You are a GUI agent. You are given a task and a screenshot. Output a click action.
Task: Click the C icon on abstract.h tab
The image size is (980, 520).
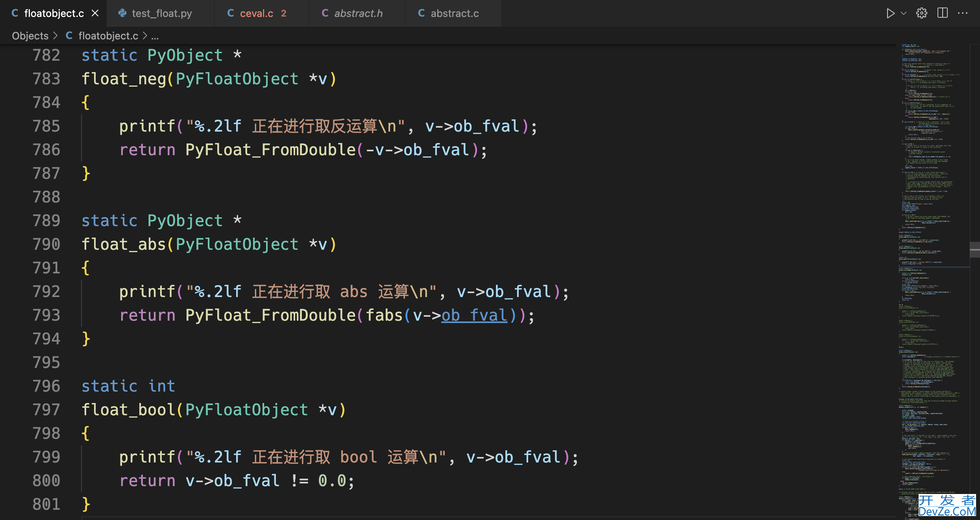pyautogui.click(x=325, y=13)
